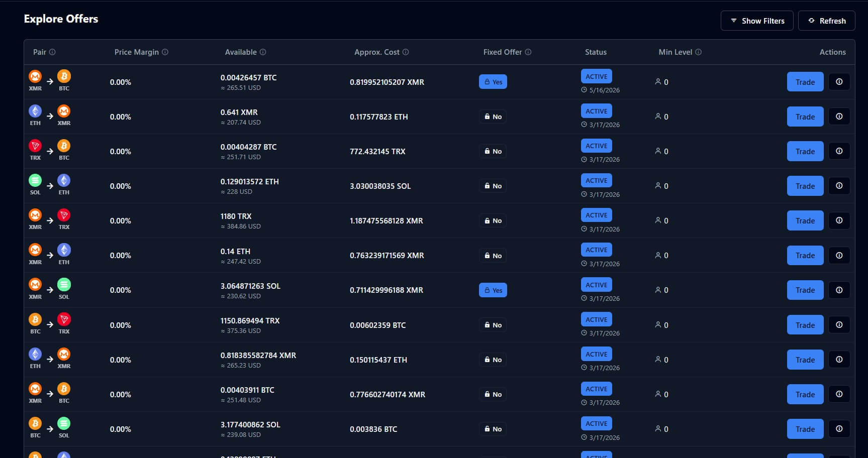Image resolution: width=868 pixels, height=458 pixels.
Task: Open details icon for 3.177400862 SOL offer
Action: 839,429
